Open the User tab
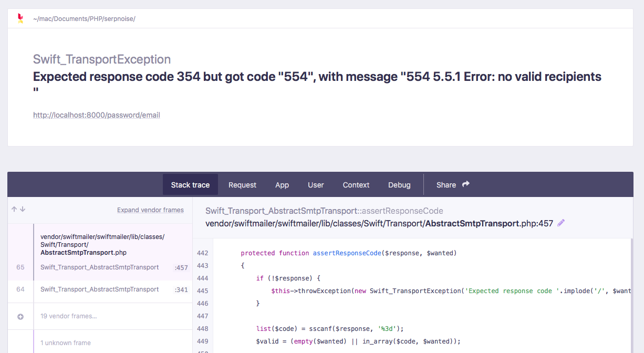 (x=316, y=185)
